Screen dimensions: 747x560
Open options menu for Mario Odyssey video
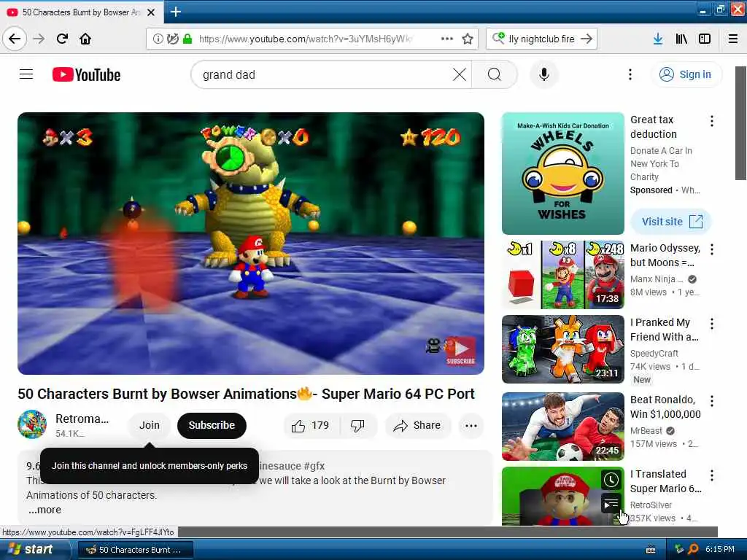pos(712,249)
